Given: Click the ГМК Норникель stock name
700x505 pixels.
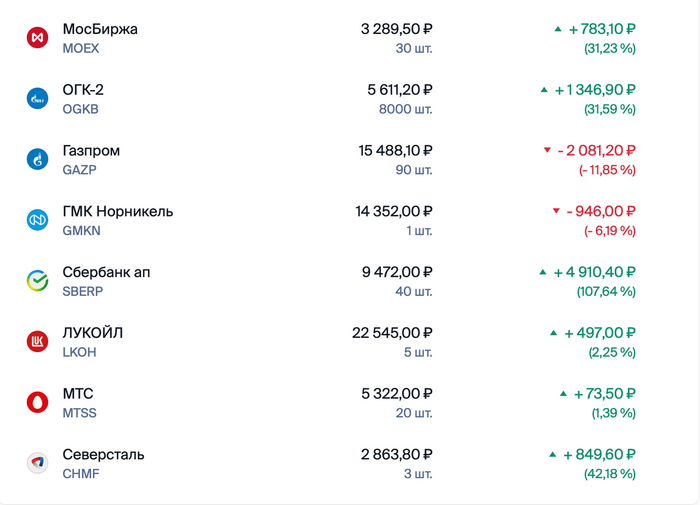Looking at the screenshot, I should pos(117,211).
